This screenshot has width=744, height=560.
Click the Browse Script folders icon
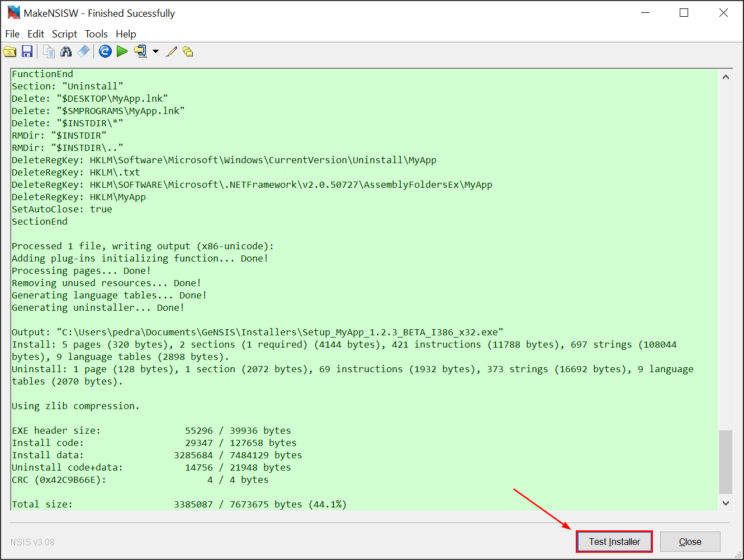[x=188, y=51]
